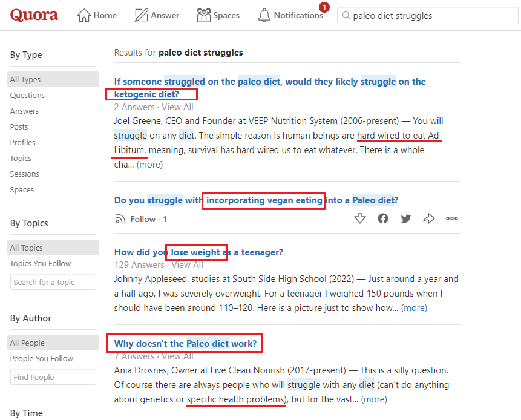This screenshot has width=521, height=420.
Task: Select All Topics filter
Action: pos(53,248)
